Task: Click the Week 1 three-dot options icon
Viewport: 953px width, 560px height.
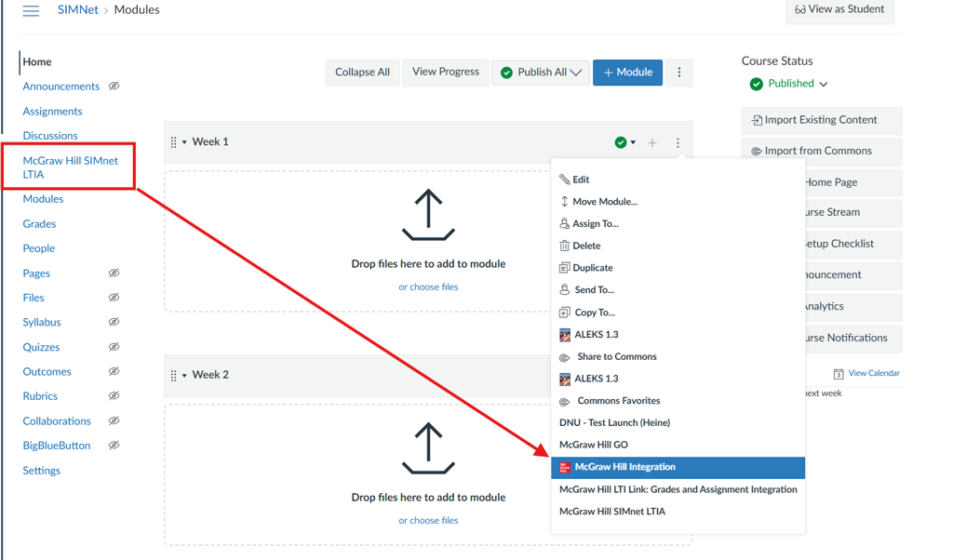Action: (678, 142)
